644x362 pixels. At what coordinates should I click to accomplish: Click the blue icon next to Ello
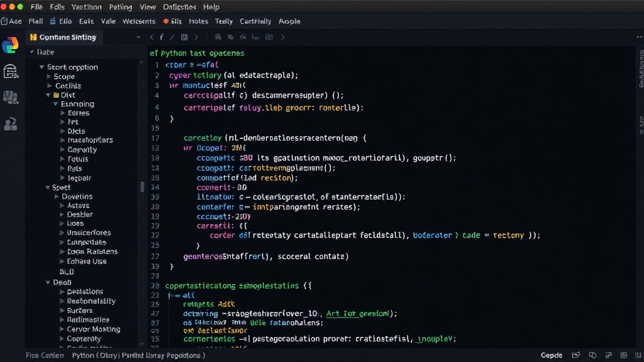click(x=53, y=21)
